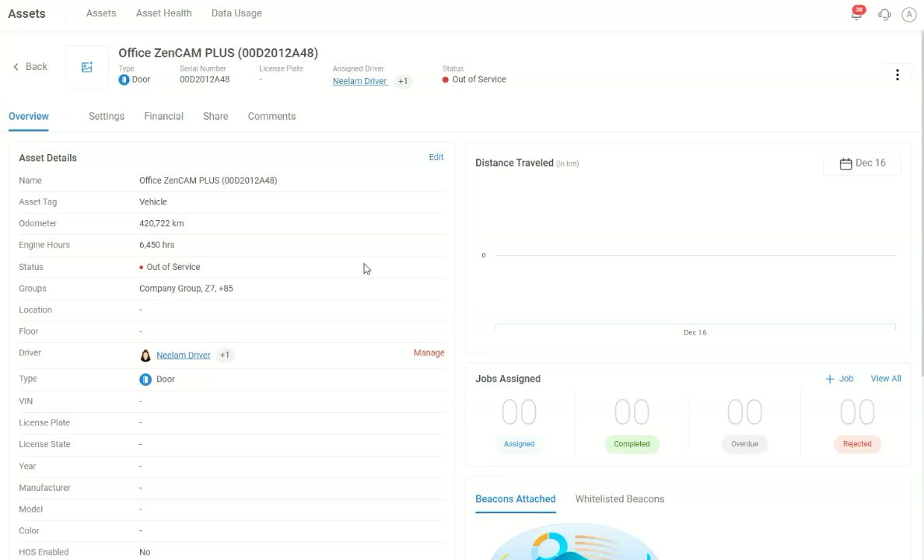
Task: Go to Assets in top navigation
Action: pyautogui.click(x=101, y=13)
